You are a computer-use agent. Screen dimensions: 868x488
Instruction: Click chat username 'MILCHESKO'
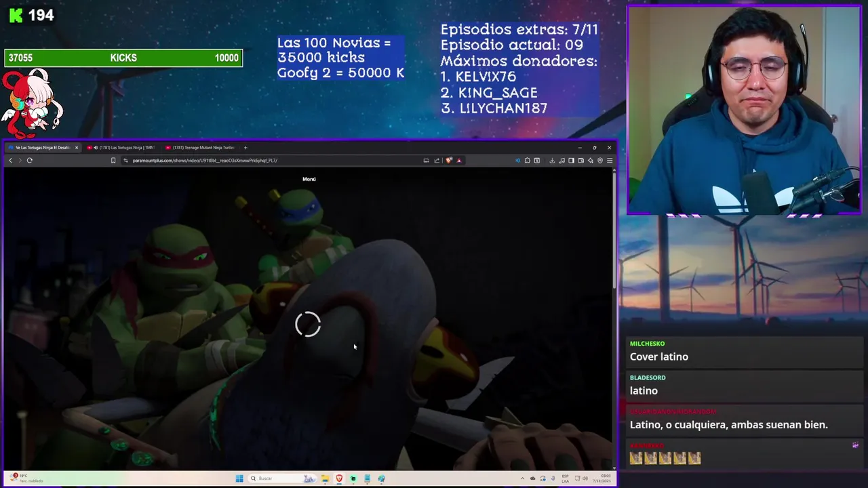pyautogui.click(x=648, y=344)
